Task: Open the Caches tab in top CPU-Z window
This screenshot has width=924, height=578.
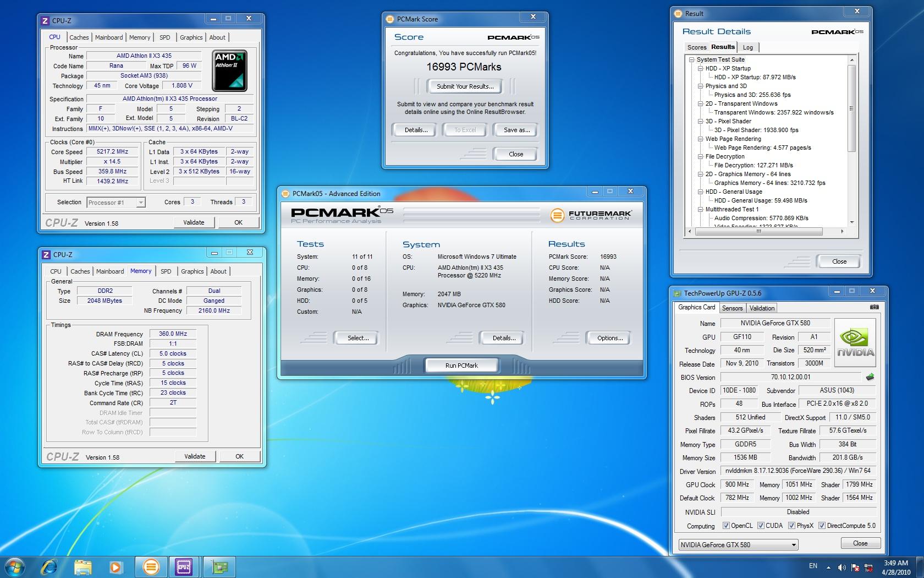Action: 79,37
